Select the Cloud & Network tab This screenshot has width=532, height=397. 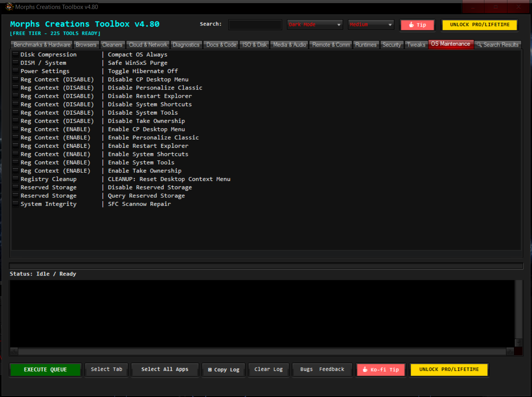148,45
